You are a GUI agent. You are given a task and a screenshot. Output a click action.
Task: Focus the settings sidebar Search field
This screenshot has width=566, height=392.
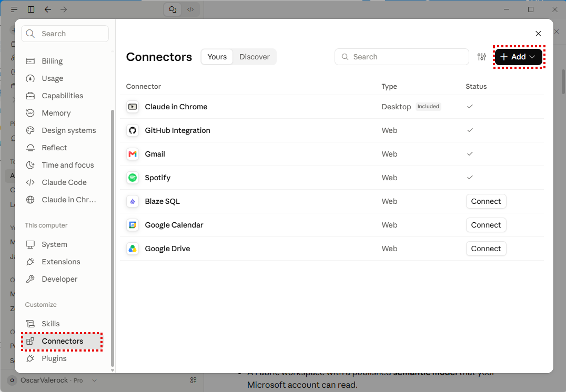[x=65, y=34]
